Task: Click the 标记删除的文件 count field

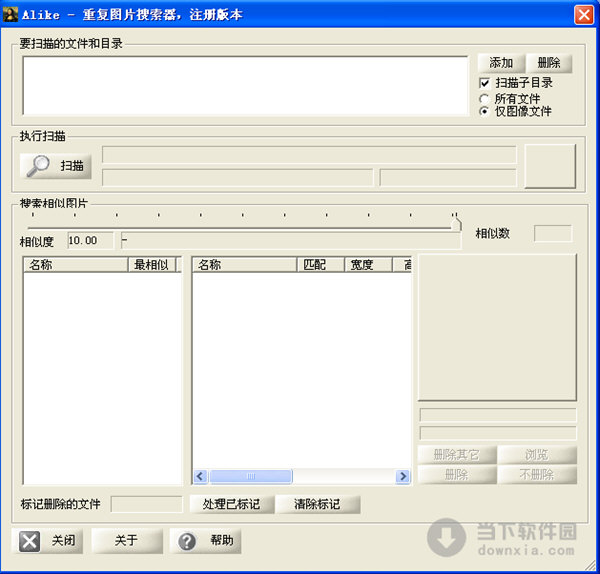Action: (x=147, y=504)
